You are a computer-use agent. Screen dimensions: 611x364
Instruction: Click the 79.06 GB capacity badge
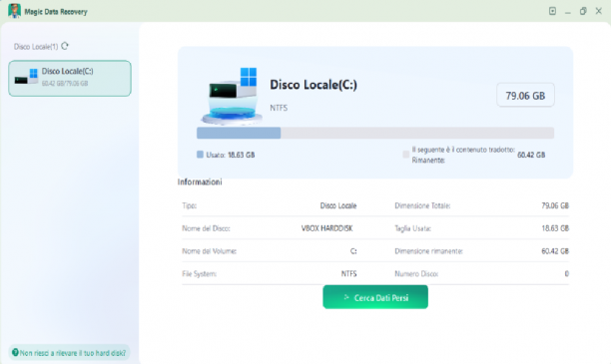pyautogui.click(x=525, y=96)
